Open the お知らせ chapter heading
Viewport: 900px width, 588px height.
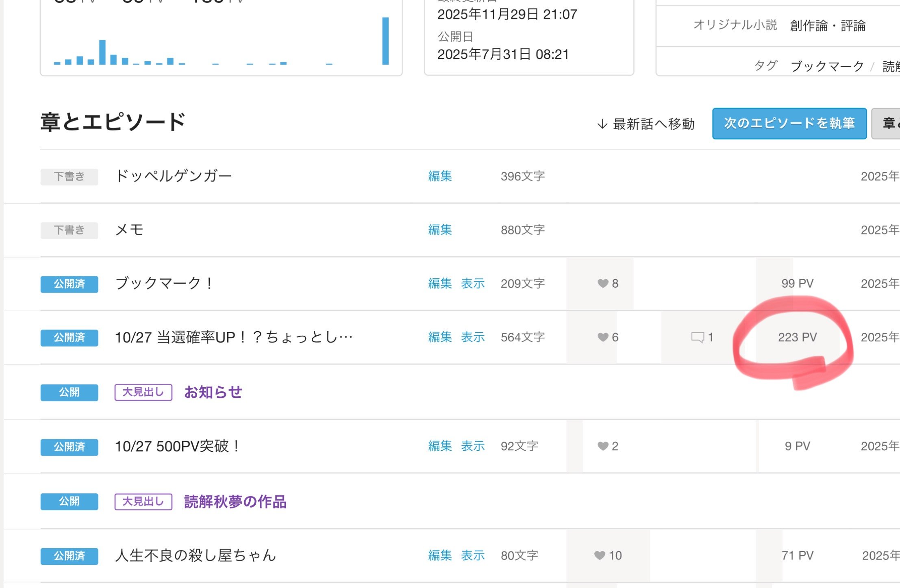213,392
